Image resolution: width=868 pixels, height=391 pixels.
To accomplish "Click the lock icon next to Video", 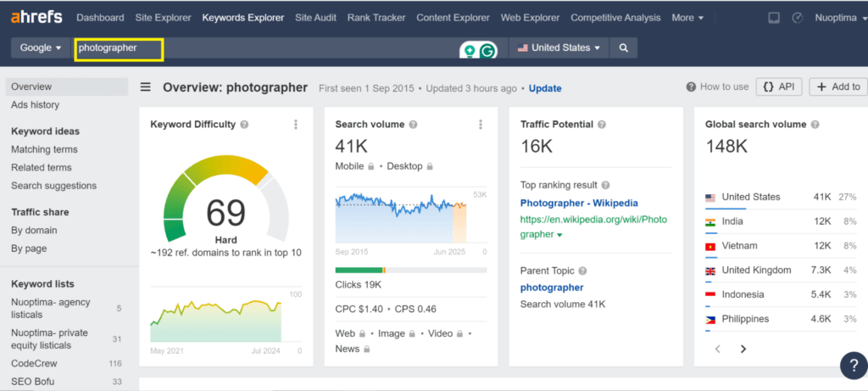I will click(459, 334).
